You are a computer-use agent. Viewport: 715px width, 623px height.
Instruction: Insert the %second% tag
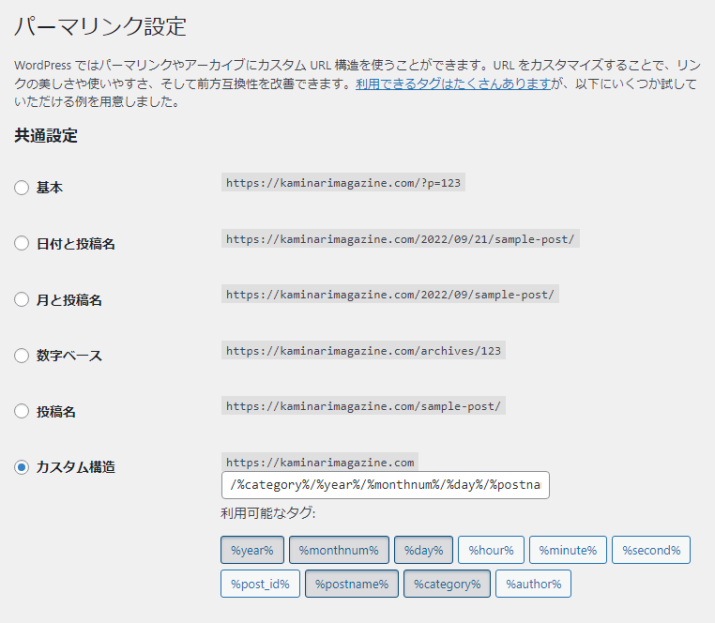(x=651, y=550)
